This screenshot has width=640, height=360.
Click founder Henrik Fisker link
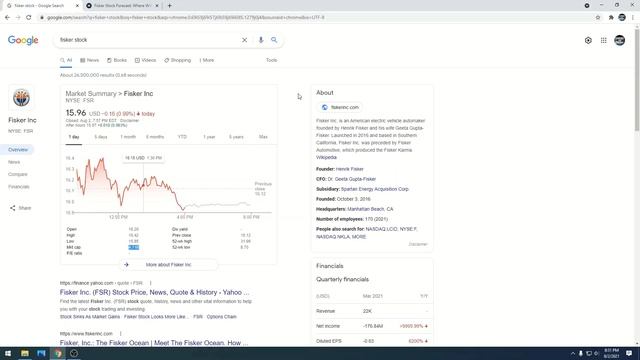coord(350,169)
